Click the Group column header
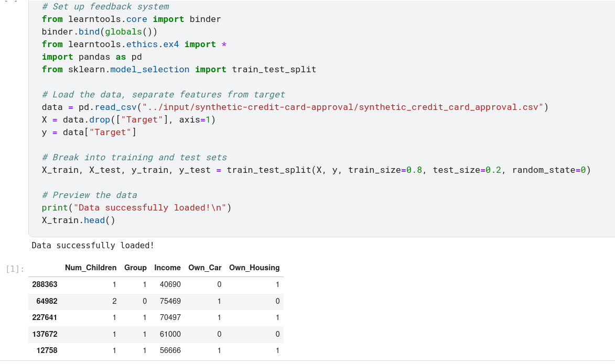This screenshot has height=364, width=615. [135, 268]
